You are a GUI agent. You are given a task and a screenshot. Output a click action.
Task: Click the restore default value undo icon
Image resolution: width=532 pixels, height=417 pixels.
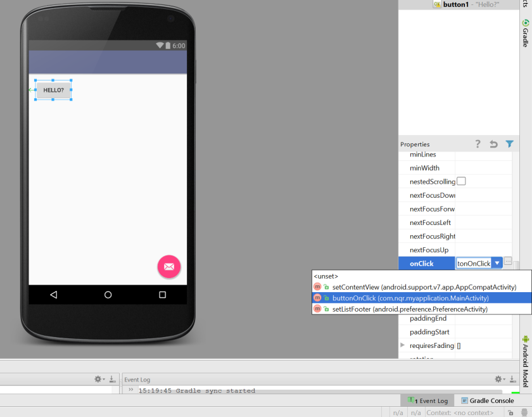[493, 144]
